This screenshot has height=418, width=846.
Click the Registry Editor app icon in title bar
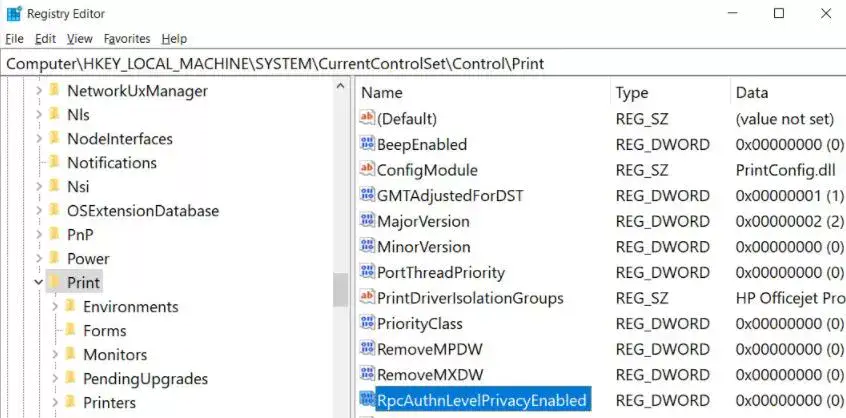click(13, 13)
